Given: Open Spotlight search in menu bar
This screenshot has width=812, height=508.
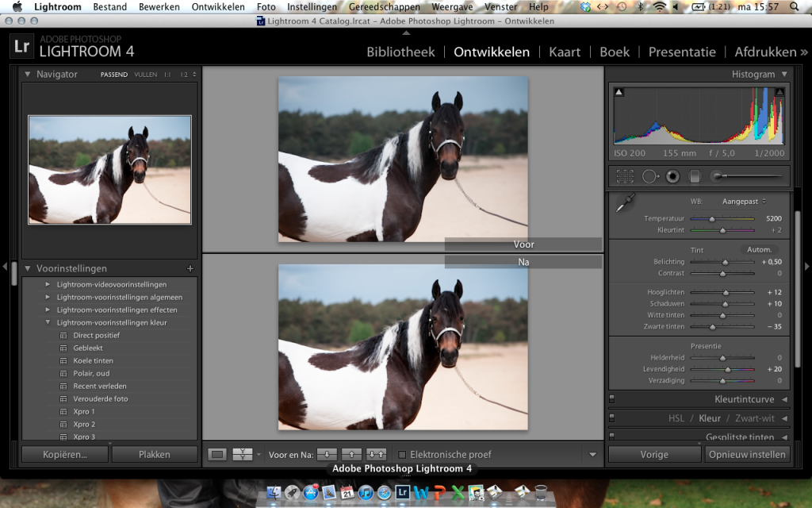Looking at the screenshot, I should [795, 6].
